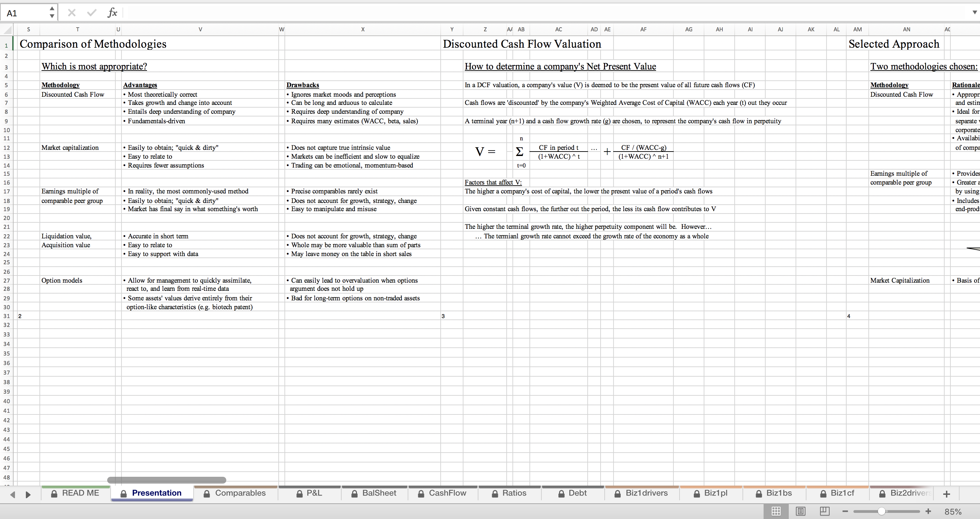Viewport: 980px width, 519px height.
Task: Click 'Fundamentals-driven' advantage cell
Action: pyautogui.click(x=154, y=121)
